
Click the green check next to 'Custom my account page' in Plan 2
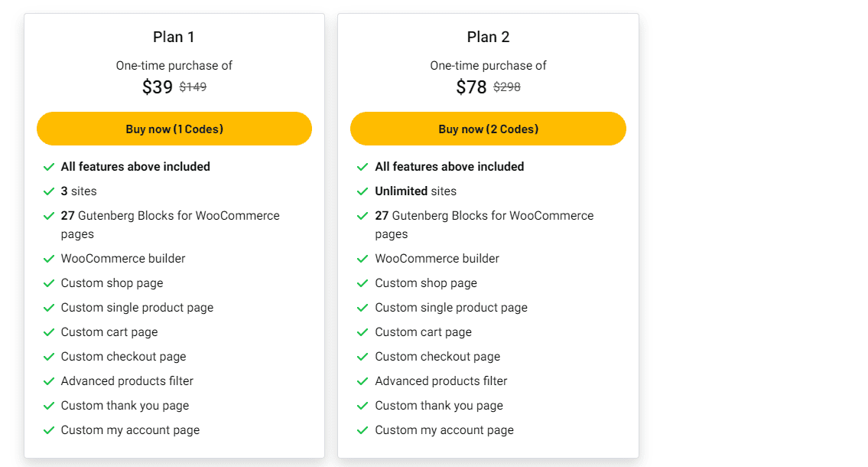coord(363,429)
